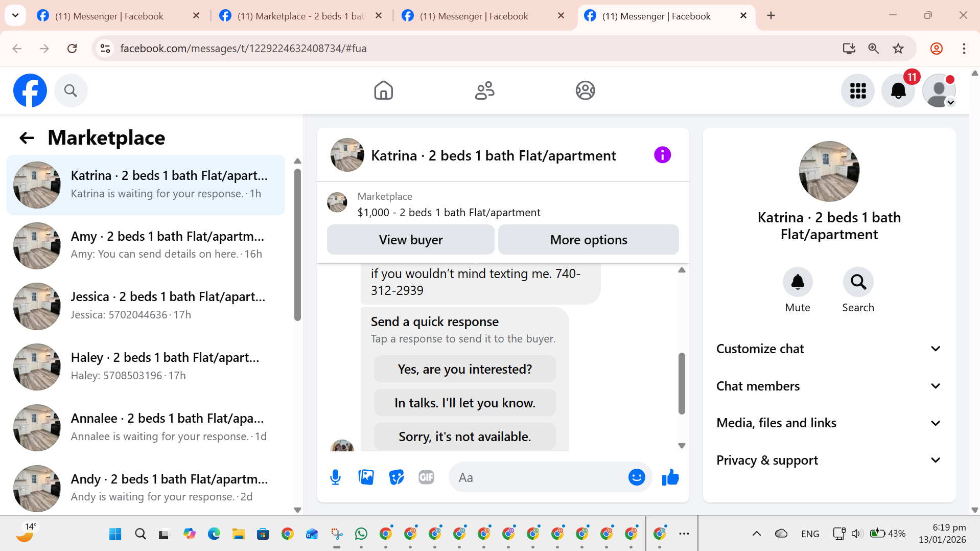Open Windows Start menu
This screenshot has height=551, width=980.
(115, 534)
